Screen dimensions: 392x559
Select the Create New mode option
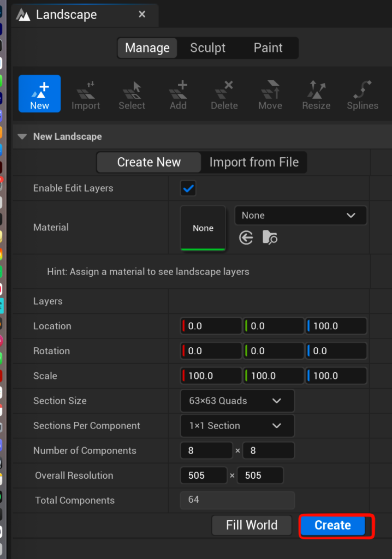[149, 162]
